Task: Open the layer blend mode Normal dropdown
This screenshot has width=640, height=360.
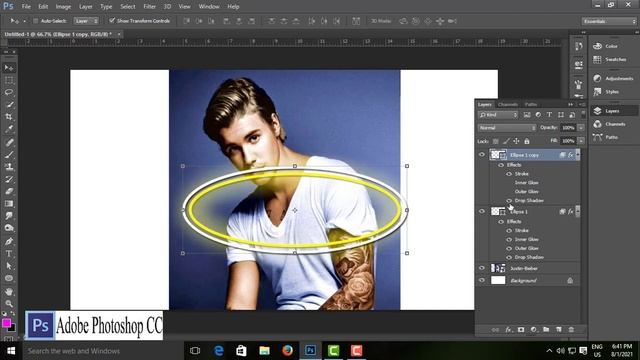Action: pyautogui.click(x=507, y=128)
